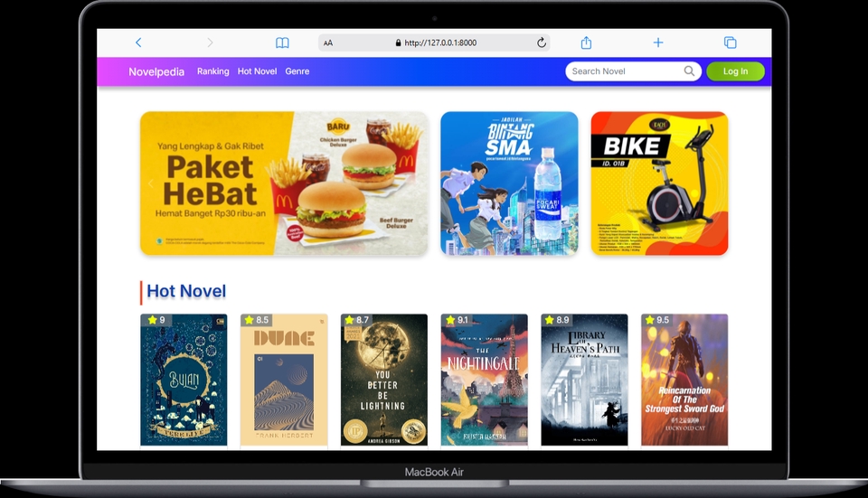Open the Paket HeBat burger banner

[284, 183]
